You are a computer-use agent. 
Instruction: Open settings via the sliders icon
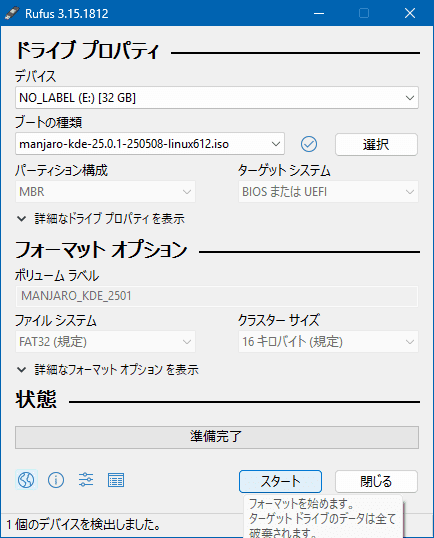click(x=86, y=480)
